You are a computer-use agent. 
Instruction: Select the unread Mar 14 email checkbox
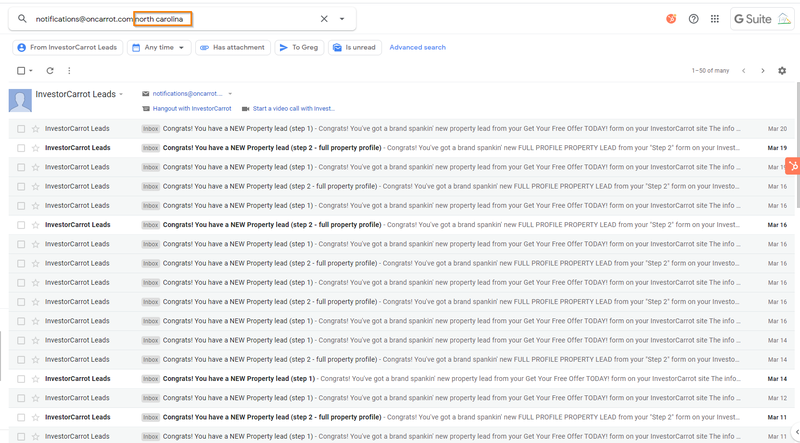tap(21, 379)
